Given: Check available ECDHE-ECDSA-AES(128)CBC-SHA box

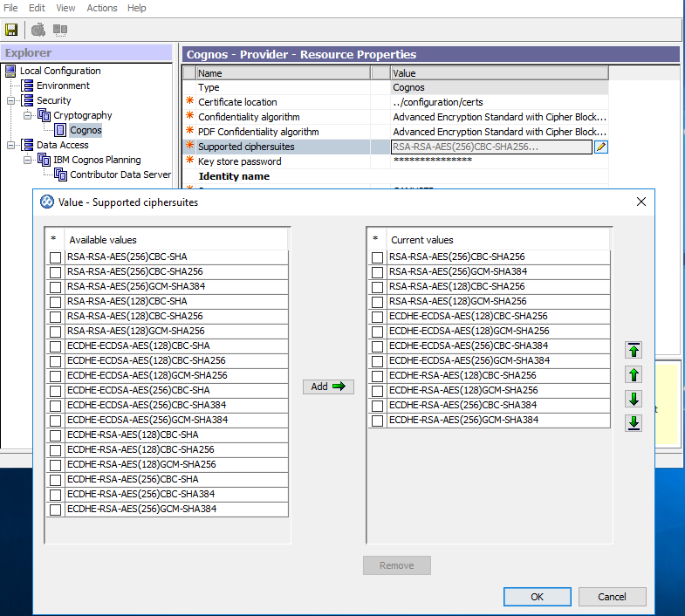Looking at the screenshot, I should click(x=56, y=346).
